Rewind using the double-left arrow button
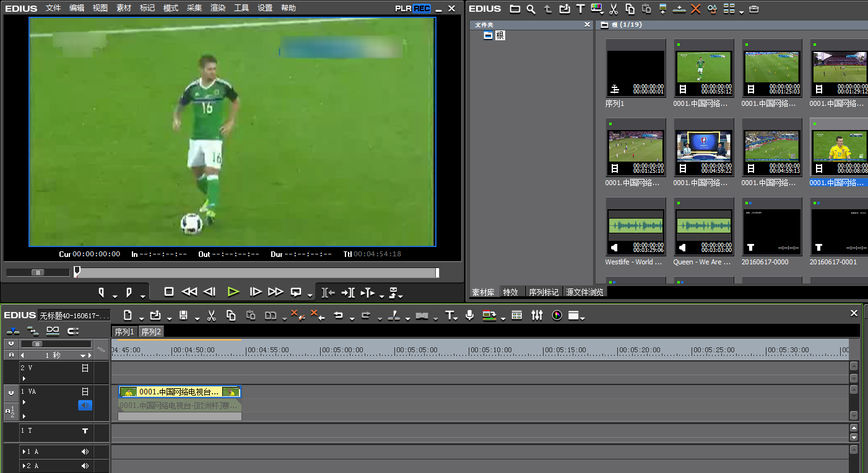The image size is (868, 473). (189, 292)
